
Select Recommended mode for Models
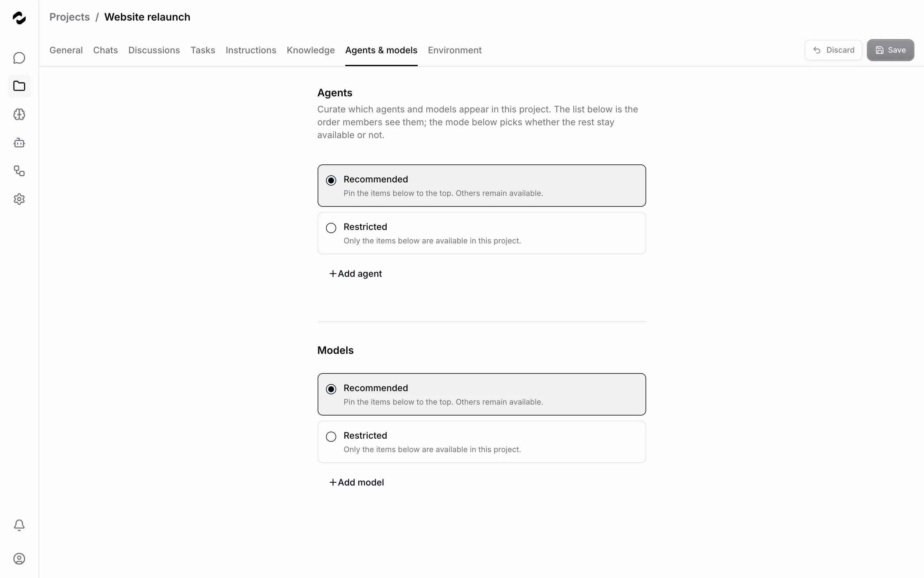482,395
